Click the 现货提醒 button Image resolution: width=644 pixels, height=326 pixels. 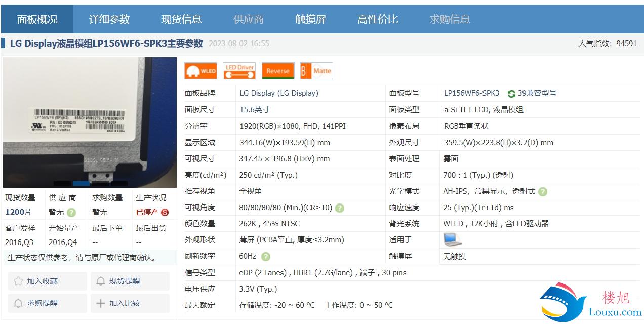click(x=130, y=281)
